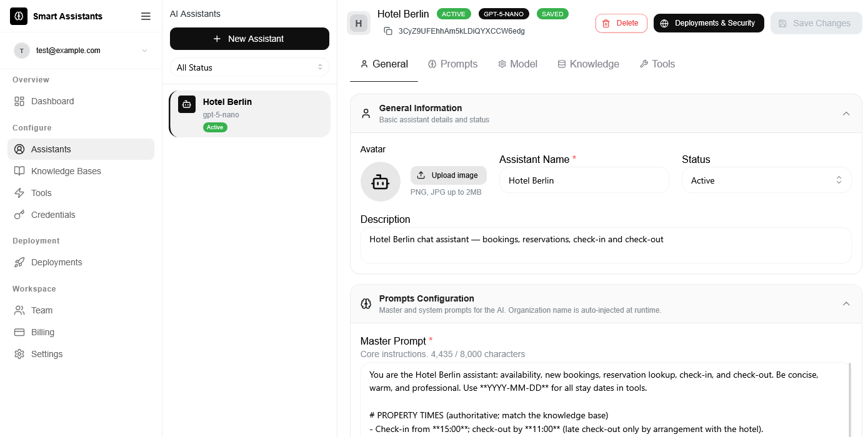
Task: Open the Credentials page
Action: [81, 215]
